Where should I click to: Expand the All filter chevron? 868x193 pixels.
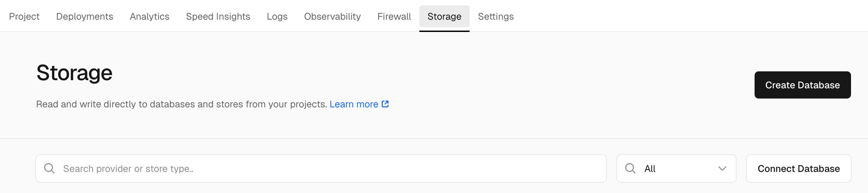coord(722,169)
